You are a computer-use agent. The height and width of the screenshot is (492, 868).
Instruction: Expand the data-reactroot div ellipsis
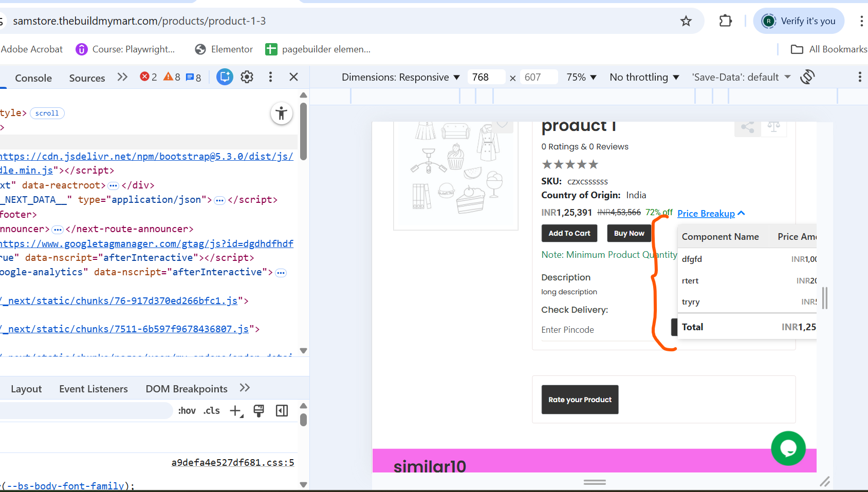114,185
